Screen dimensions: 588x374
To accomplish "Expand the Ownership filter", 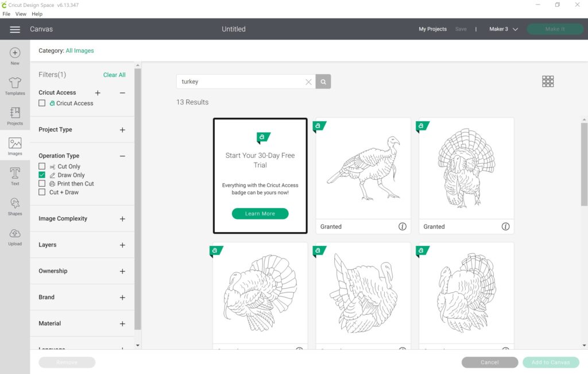I will 122,271.
